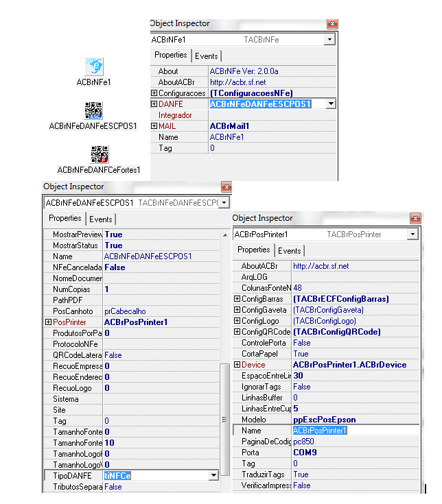Select the ACBrNFeDANFeESCPOS1 QR component icon

click(x=93, y=110)
